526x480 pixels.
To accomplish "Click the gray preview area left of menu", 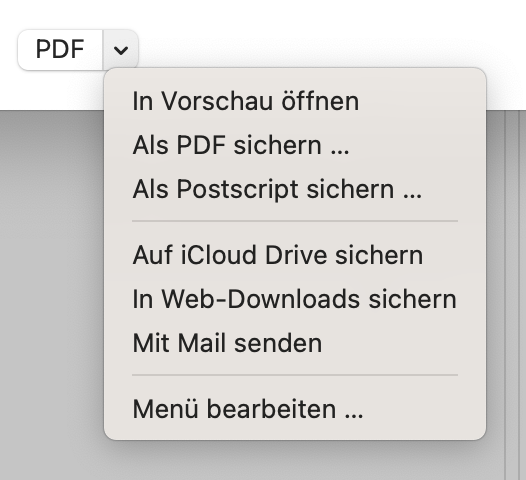I will tap(52, 295).
